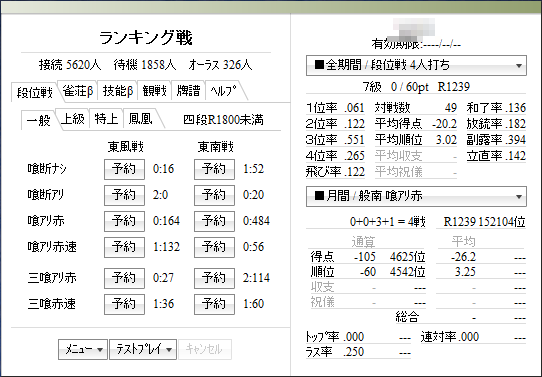This screenshot has width=542, height=377.
Task: Reserve 三喰赤速 東南戦 with 予約
Action: click(214, 304)
